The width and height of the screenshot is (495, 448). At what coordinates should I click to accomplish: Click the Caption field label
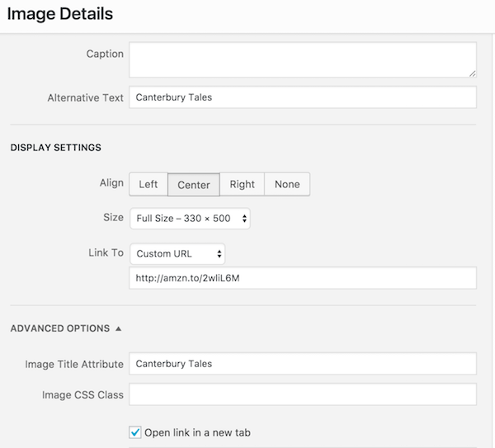105,54
